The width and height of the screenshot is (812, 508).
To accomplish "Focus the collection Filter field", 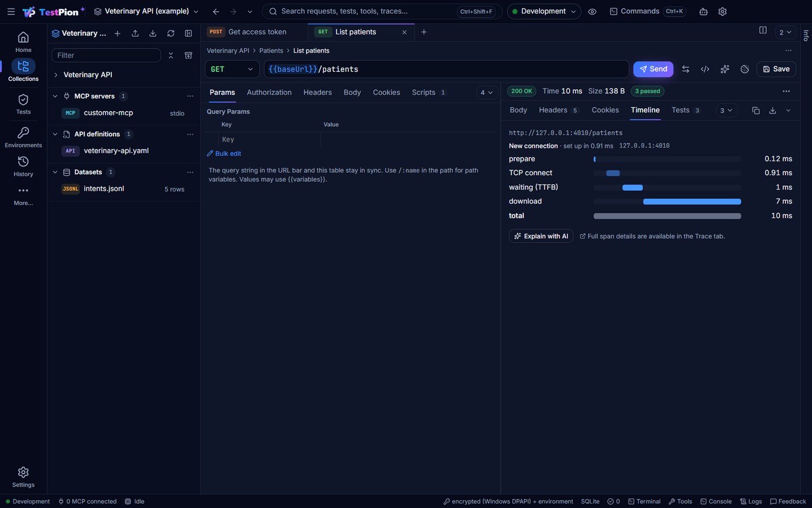I will point(106,55).
